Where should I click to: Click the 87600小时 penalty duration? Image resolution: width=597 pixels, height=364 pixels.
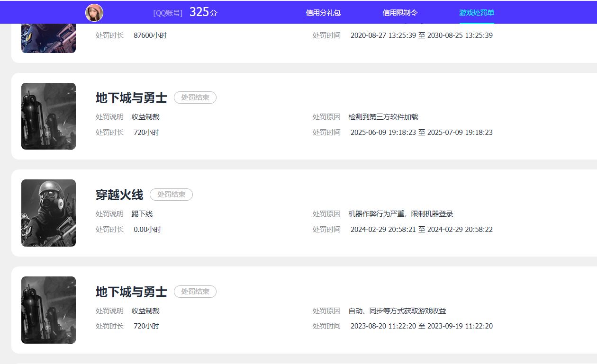click(x=150, y=36)
